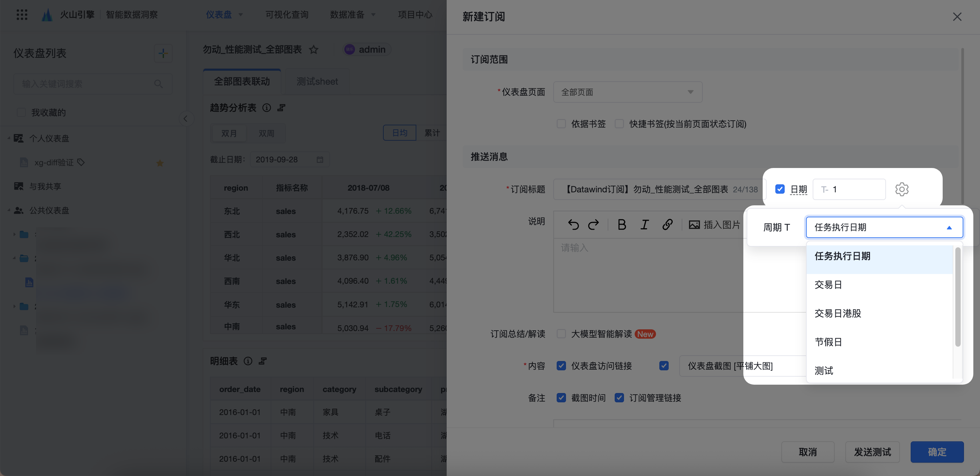Star the dashboard title as favorite
This screenshot has width=980, height=476.
313,49
